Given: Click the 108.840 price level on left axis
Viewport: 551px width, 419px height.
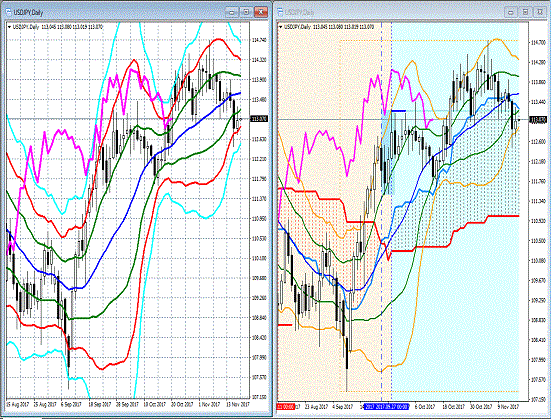Looking at the screenshot, I should click(x=259, y=318).
